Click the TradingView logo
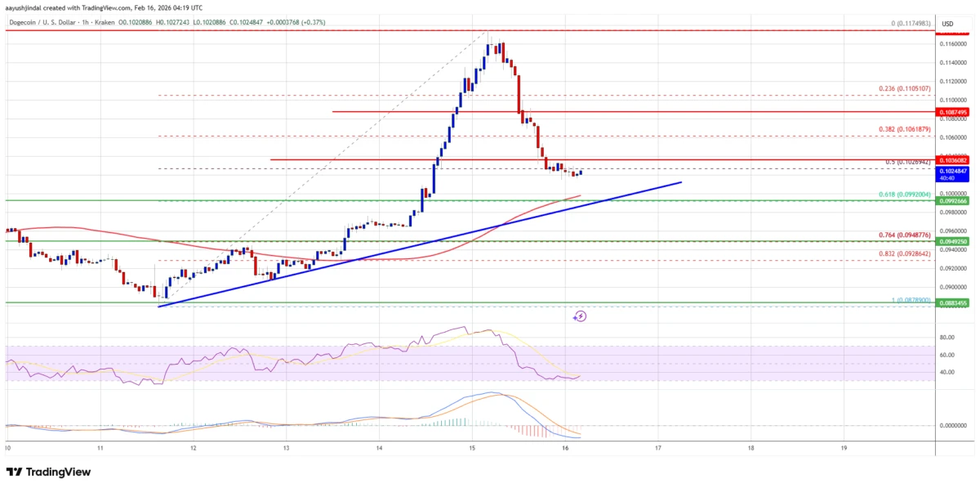980x488 pixels. [x=48, y=472]
